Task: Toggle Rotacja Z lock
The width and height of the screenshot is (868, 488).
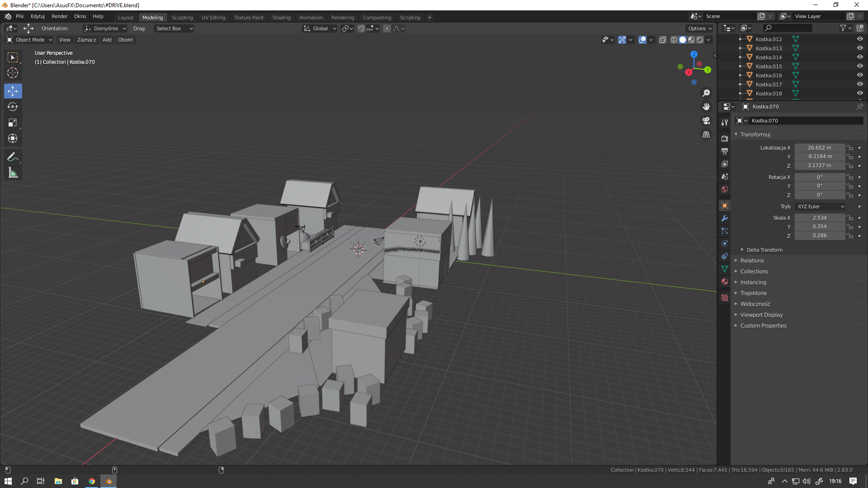Action: coord(850,195)
